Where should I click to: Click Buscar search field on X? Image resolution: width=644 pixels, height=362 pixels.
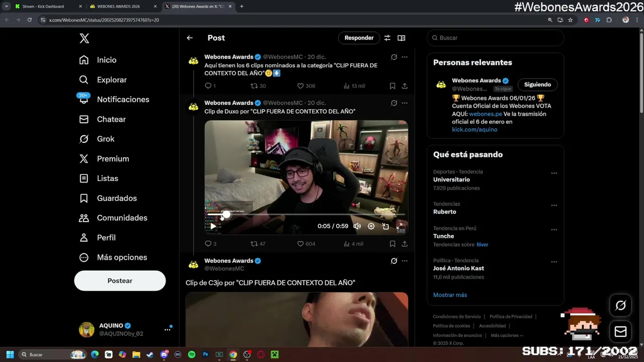pyautogui.click(x=496, y=38)
